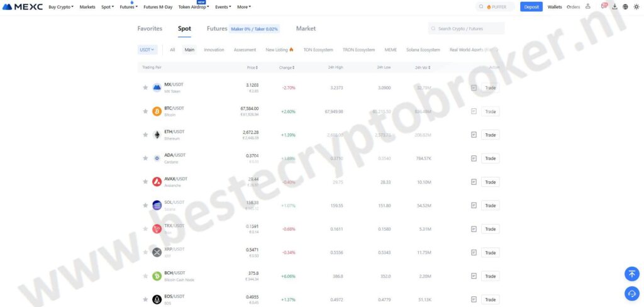Click the download app icon
The image size is (644, 307).
(x=615, y=6)
